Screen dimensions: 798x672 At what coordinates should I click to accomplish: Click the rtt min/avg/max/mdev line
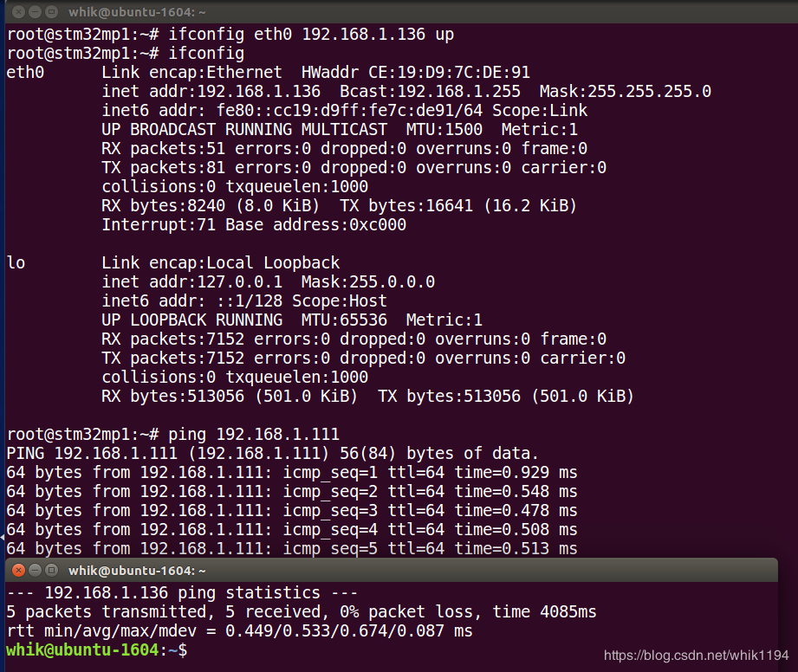pos(239,631)
